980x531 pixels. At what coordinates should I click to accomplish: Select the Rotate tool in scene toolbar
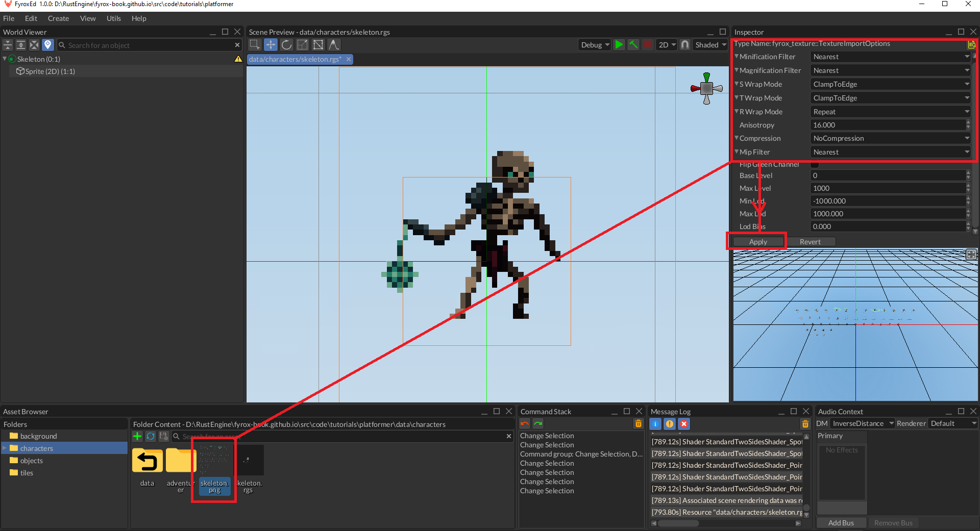286,45
